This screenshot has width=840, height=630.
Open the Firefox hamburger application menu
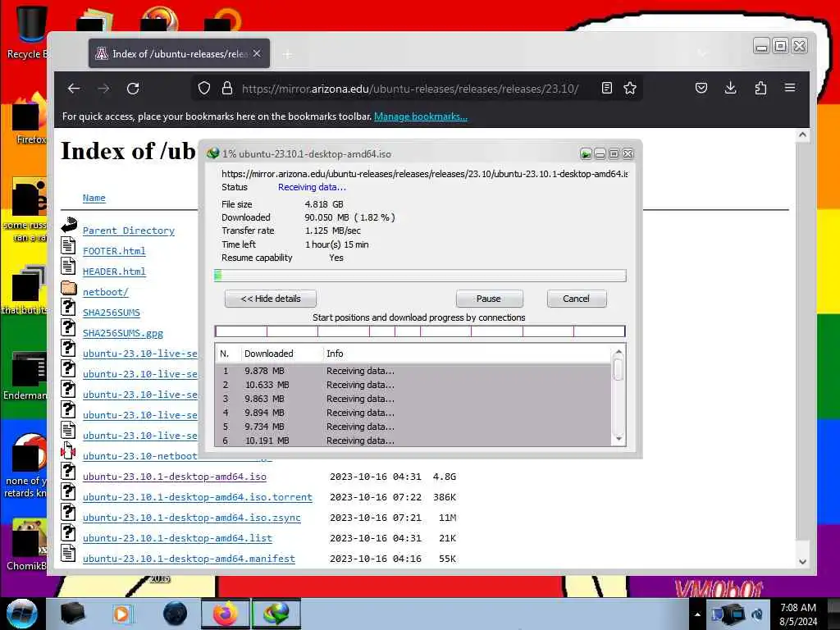click(x=790, y=87)
